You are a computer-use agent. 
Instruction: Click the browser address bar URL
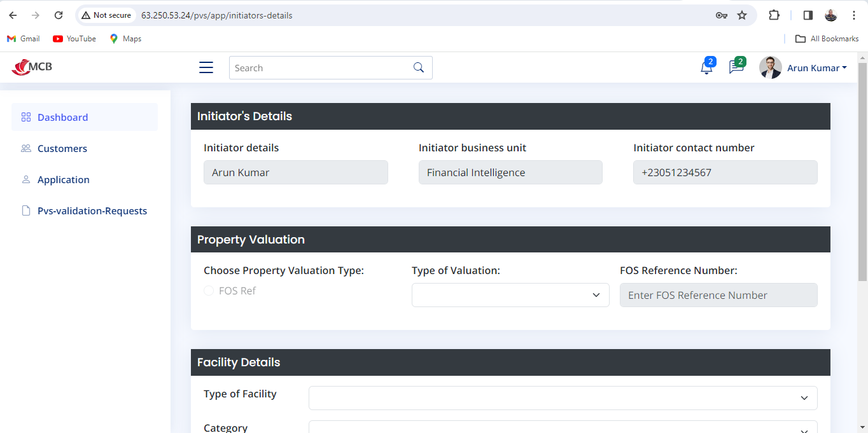tap(216, 15)
